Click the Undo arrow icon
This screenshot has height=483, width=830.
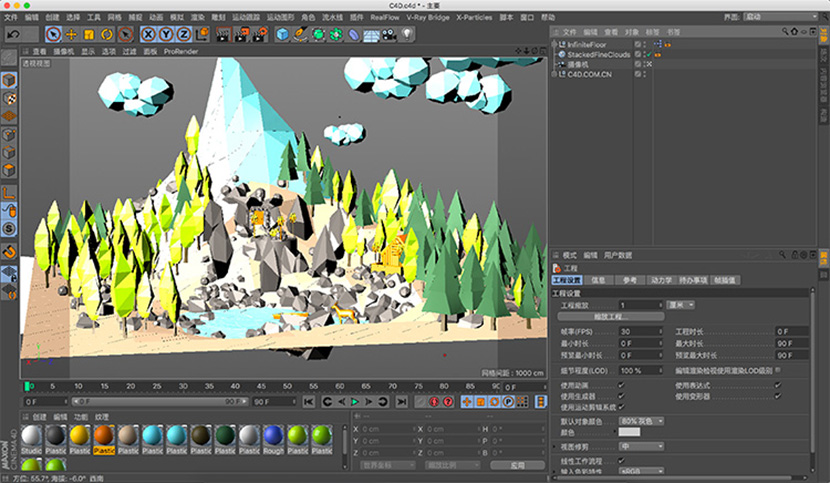(x=13, y=34)
